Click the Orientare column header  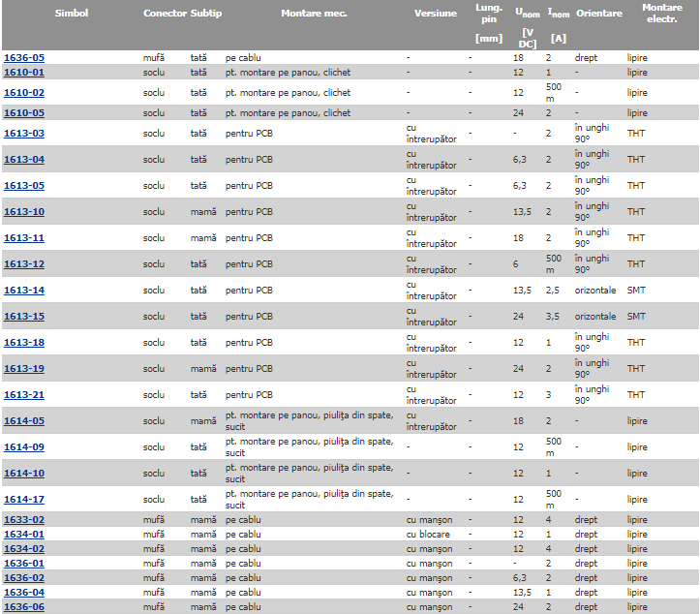coord(599,13)
